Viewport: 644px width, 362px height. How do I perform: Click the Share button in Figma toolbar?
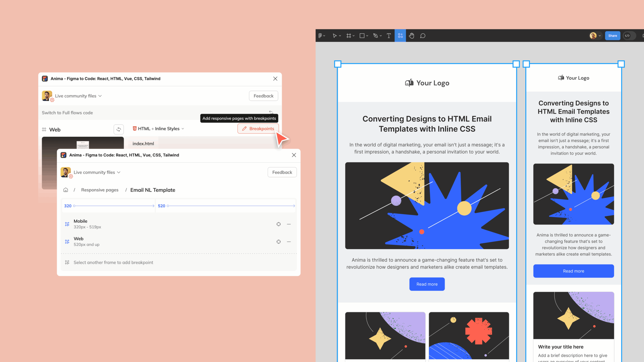coord(613,35)
